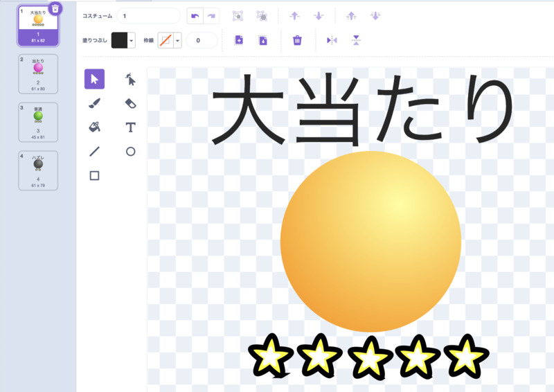This screenshot has width=554, height=392.
Task: Click the costume name field
Action: tap(148, 16)
